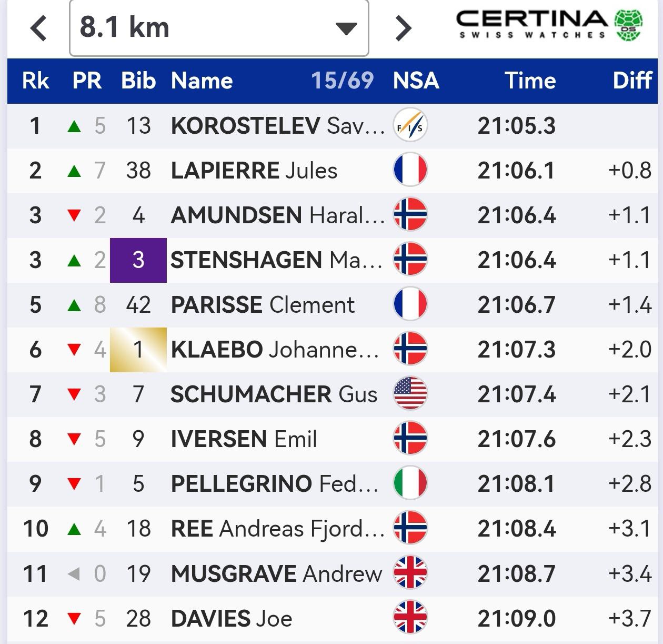The width and height of the screenshot is (663, 644).
Task: Click the USA flag beside Schumacher Gus
Action: click(x=410, y=394)
